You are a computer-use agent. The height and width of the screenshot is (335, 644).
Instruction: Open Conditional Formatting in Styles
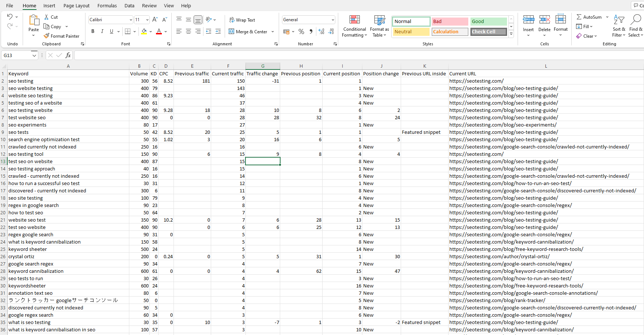tap(354, 26)
